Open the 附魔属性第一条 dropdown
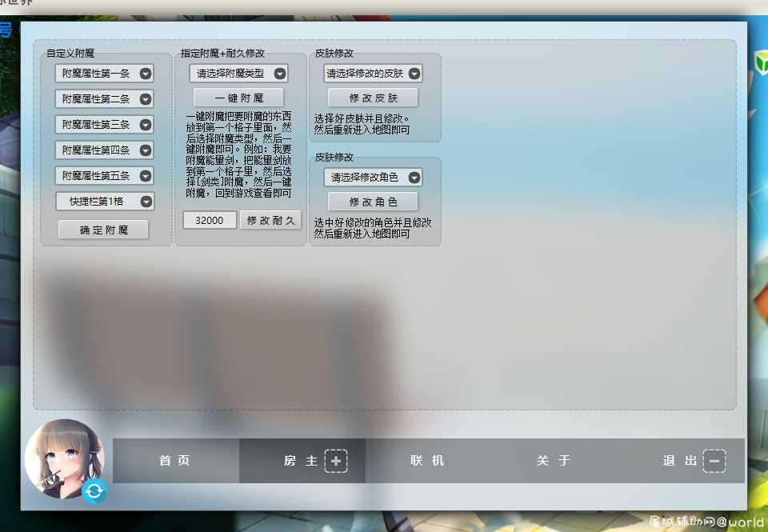 coord(104,74)
